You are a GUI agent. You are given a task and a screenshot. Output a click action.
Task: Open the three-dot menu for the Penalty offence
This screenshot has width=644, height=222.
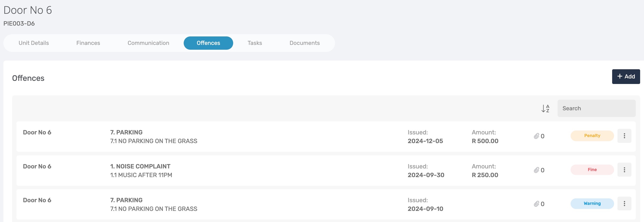624,136
